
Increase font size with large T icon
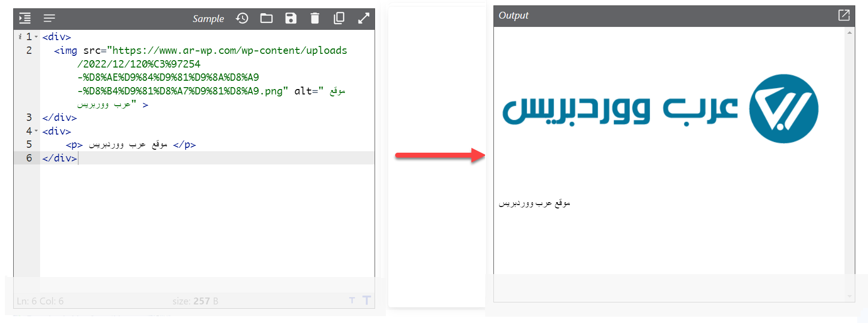tap(367, 300)
